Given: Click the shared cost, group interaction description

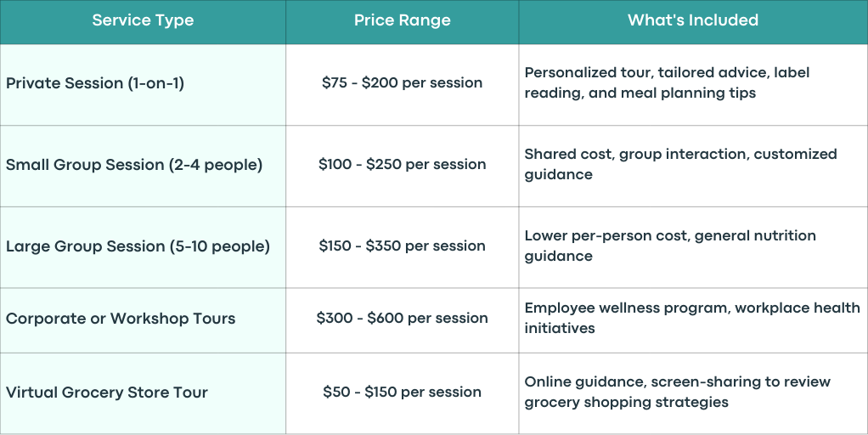Looking at the screenshot, I should (681, 164).
